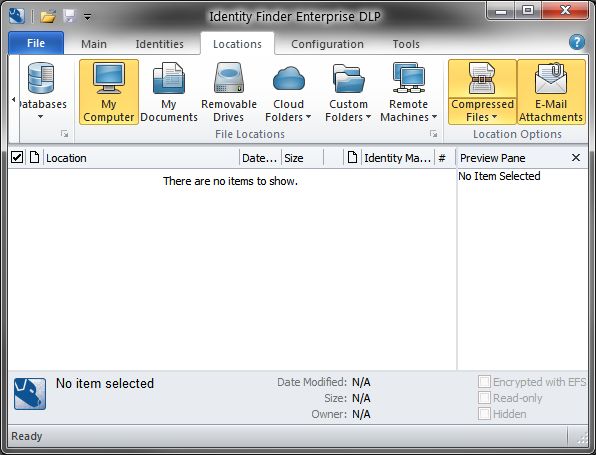Click the Size N/A value in details
The width and height of the screenshot is (596, 455).
click(361, 398)
